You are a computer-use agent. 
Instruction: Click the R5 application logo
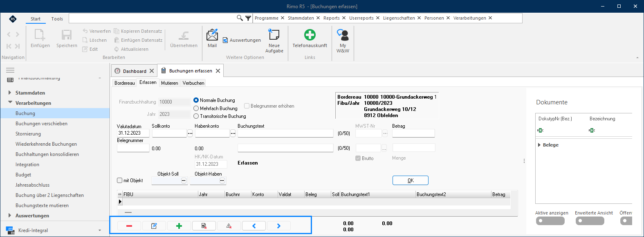[13, 19]
